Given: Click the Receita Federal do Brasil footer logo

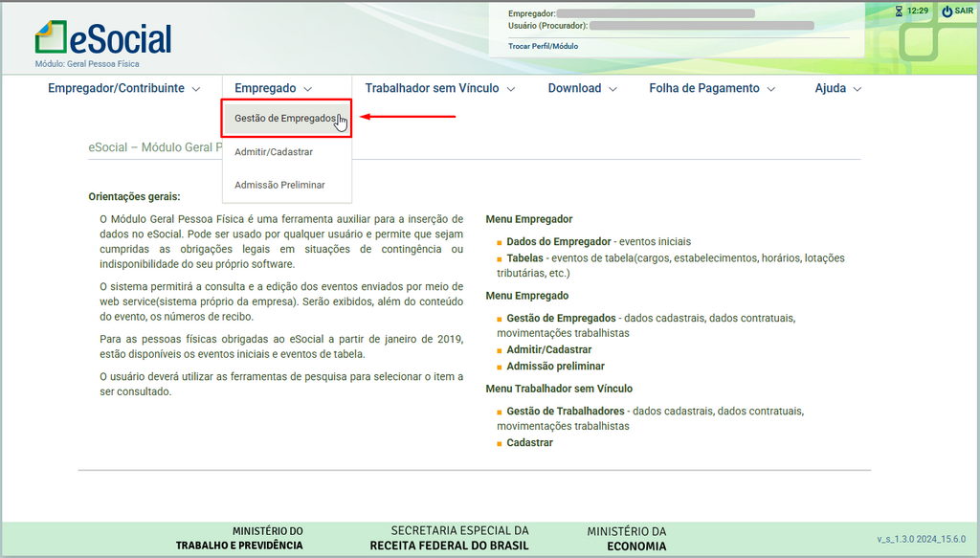Looking at the screenshot, I should (x=449, y=538).
